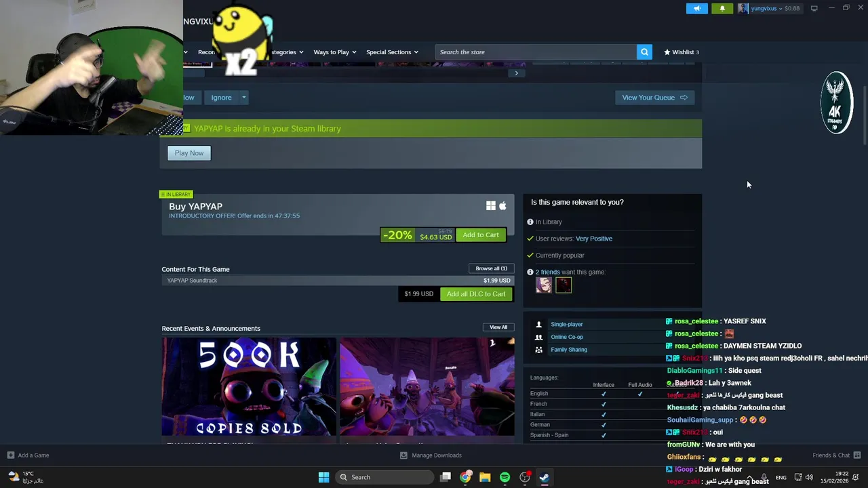Launch Chrome from the taskbar

tap(465, 477)
